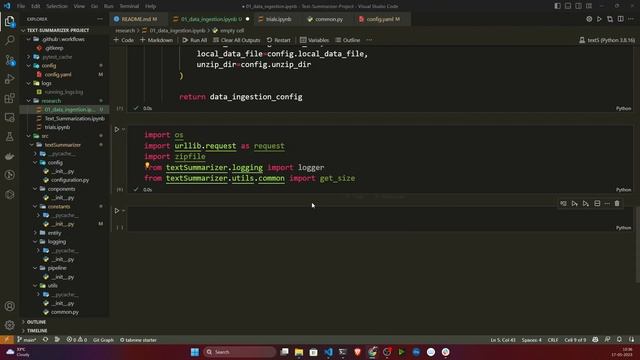Open the Accounts menu icon
Viewport: 640px width, 360px height.
click(10, 306)
